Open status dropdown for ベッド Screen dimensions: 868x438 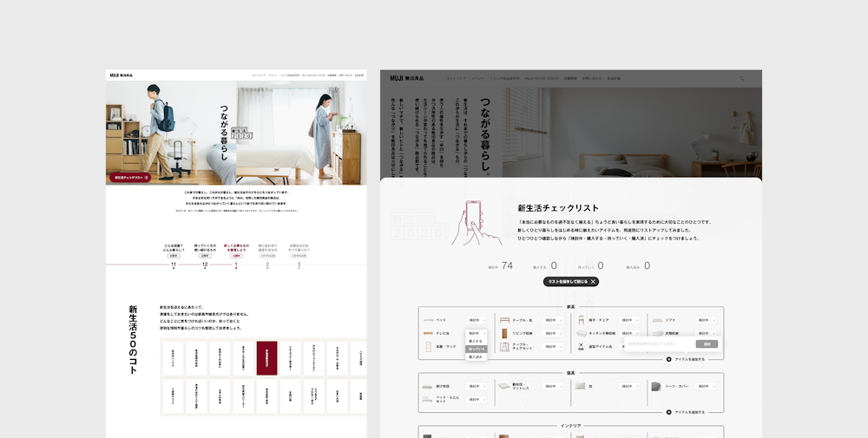(476, 320)
